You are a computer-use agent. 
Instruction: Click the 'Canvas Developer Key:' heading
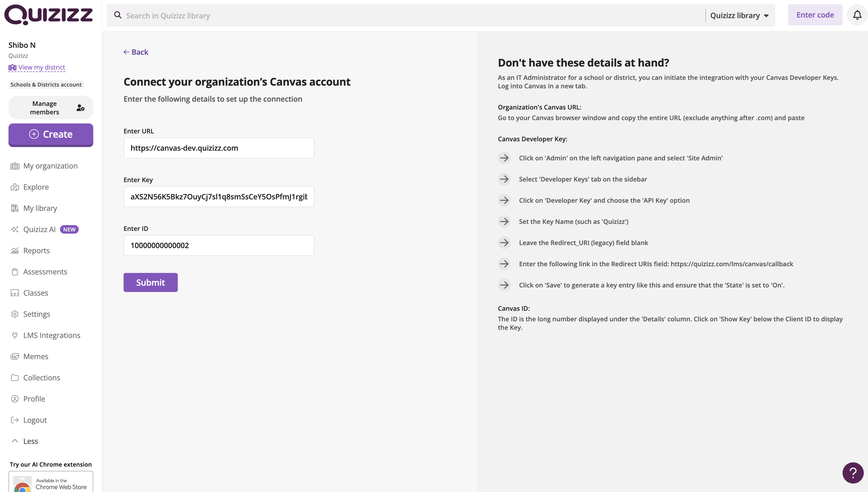point(532,139)
